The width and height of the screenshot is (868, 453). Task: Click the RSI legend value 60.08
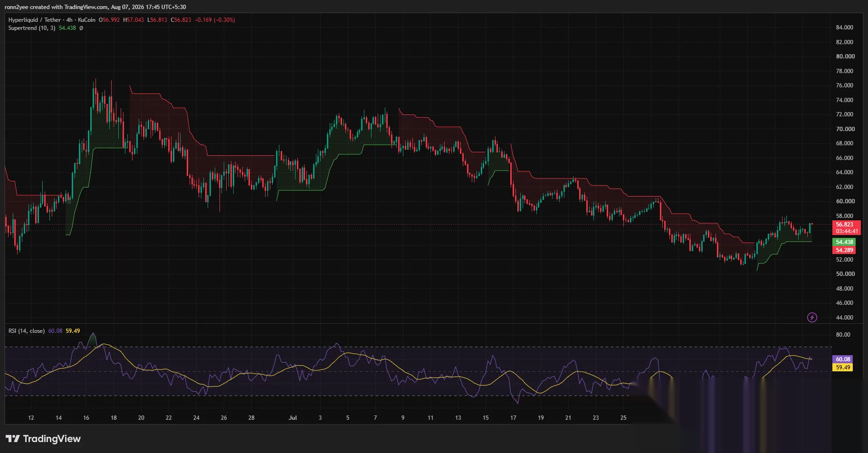[x=55, y=331]
